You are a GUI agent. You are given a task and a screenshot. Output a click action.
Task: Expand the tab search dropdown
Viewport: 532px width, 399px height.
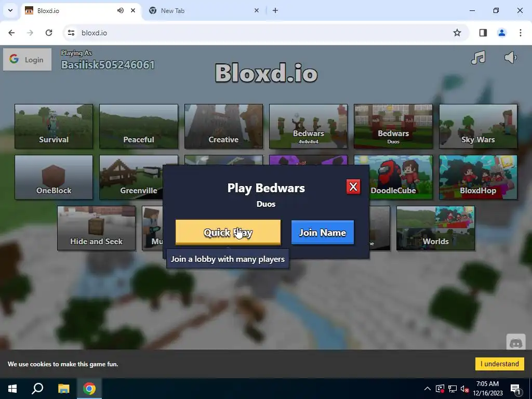10,10
